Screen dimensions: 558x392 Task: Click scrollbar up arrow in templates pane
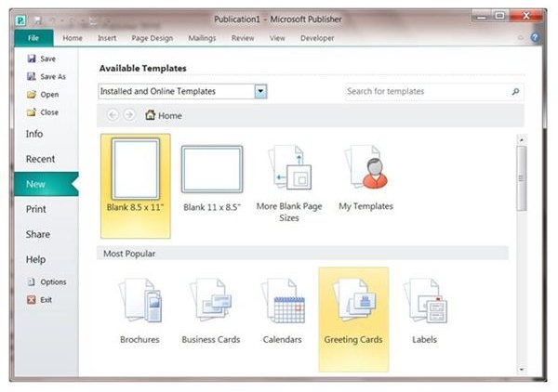pos(522,139)
